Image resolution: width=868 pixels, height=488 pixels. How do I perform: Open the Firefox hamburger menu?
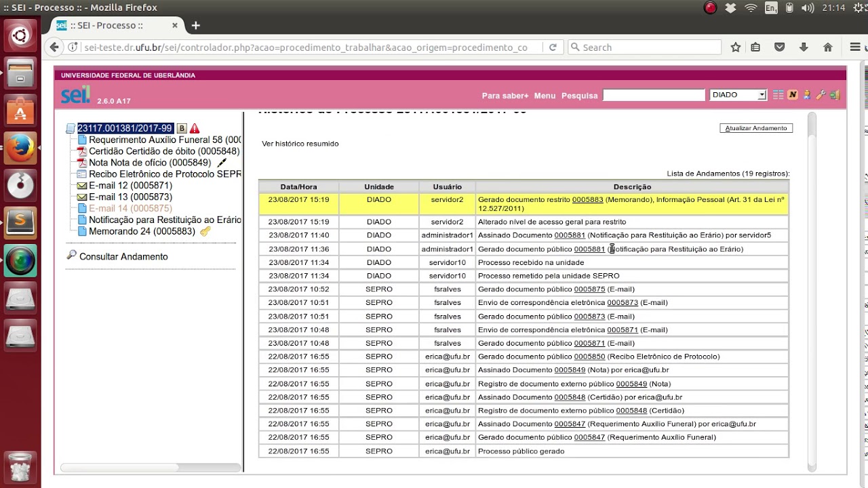tap(855, 47)
